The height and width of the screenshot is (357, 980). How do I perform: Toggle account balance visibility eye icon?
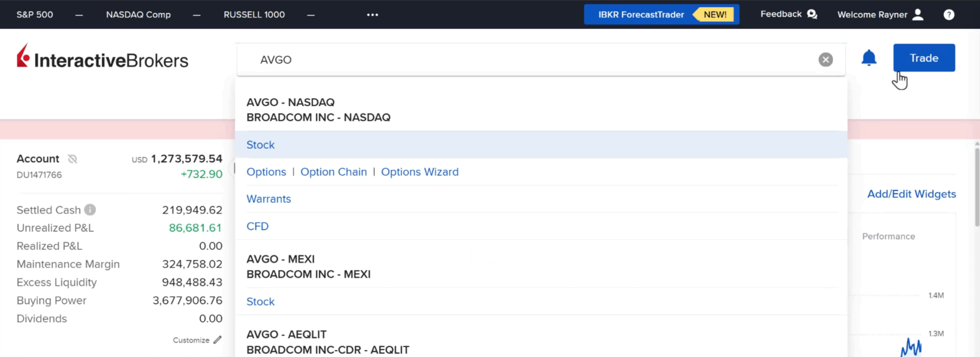point(72,159)
